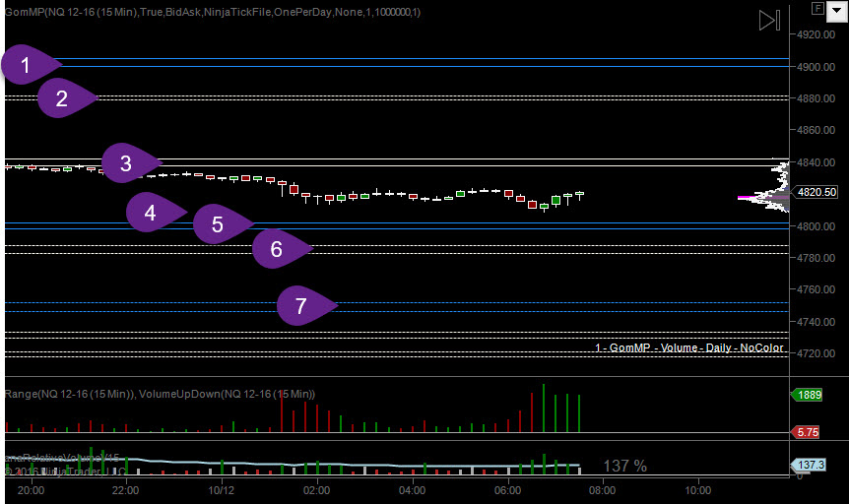Click the 4780.00 price axis label

(816, 258)
